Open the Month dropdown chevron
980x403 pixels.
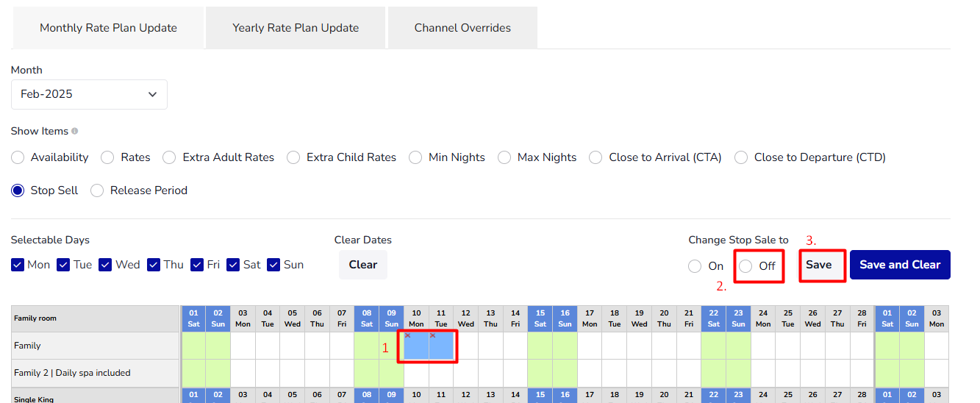point(152,95)
